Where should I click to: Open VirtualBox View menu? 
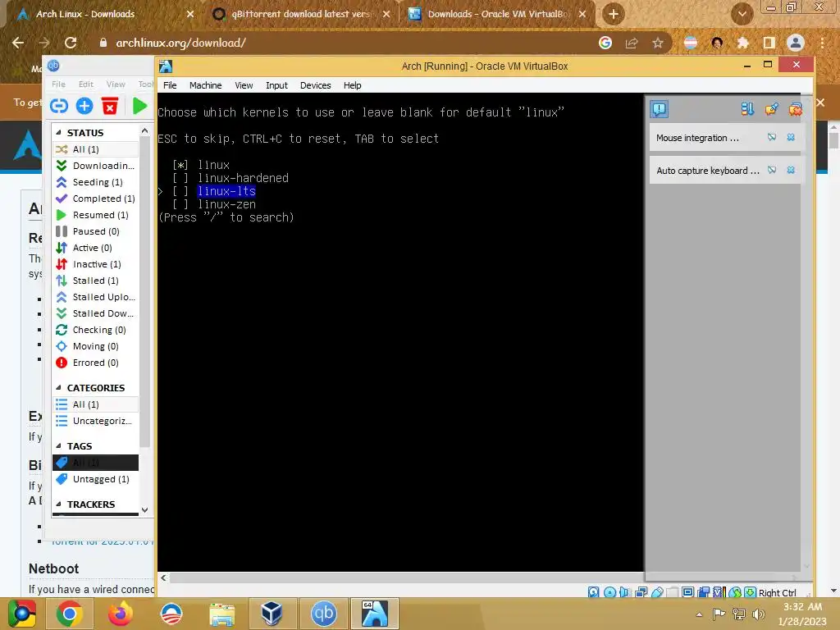coord(244,85)
